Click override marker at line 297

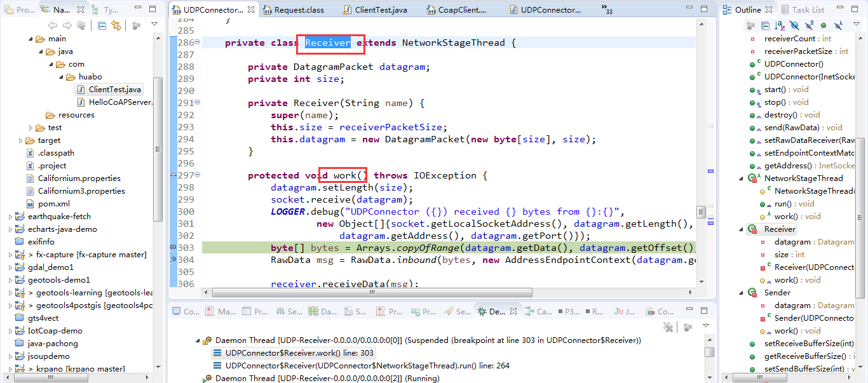173,175
